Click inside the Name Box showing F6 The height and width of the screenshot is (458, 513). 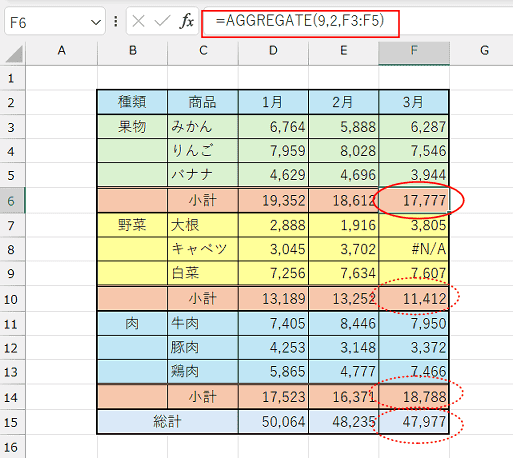pos(47,22)
